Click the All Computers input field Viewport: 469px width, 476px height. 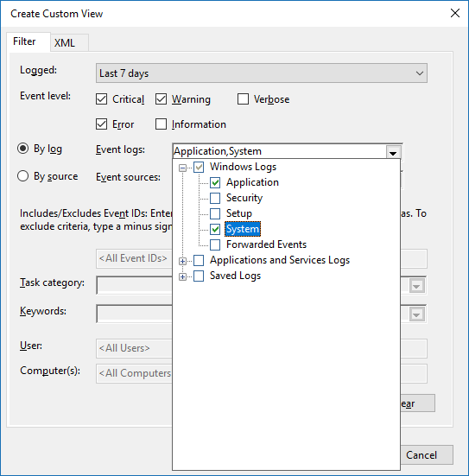pyautogui.click(x=134, y=373)
